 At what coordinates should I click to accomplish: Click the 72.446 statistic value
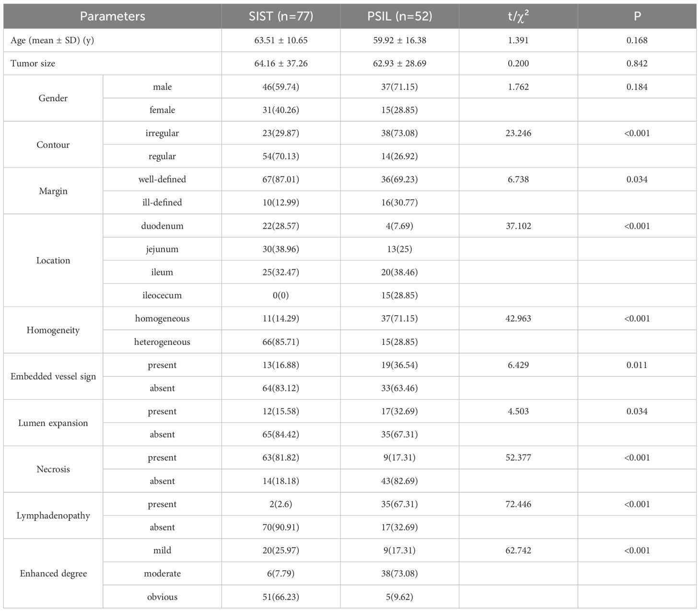point(518,504)
